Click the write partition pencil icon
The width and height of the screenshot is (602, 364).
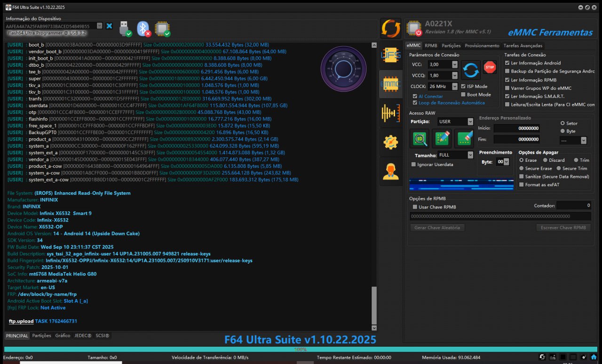(442, 138)
